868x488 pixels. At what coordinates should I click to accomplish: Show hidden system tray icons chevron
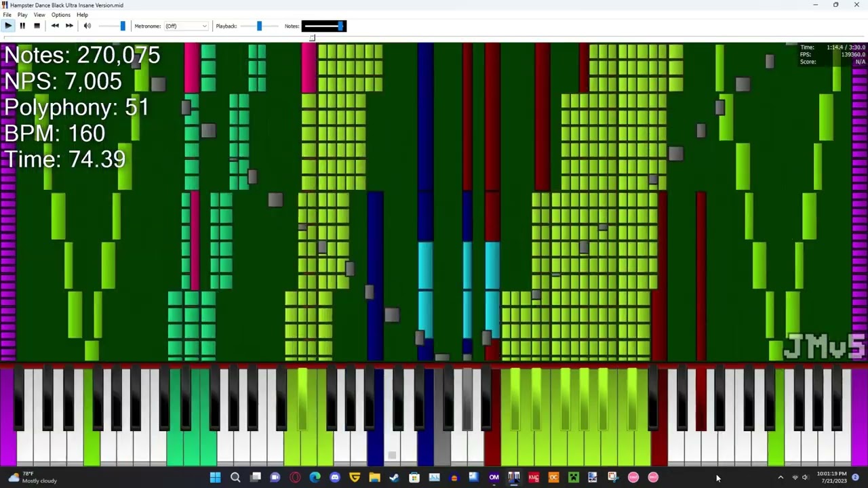(x=781, y=478)
